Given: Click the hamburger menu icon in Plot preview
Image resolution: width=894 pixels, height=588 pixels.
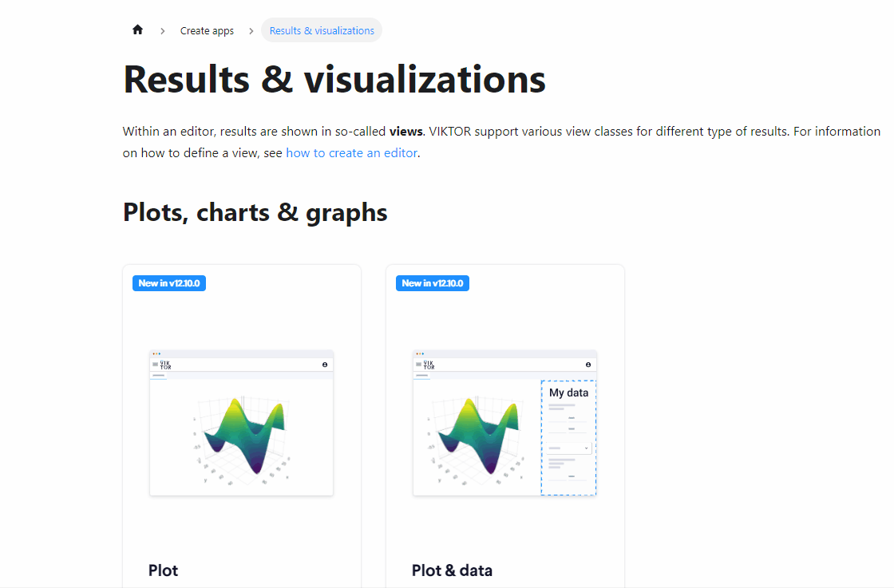Looking at the screenshot, I should (x=155, y=365).
